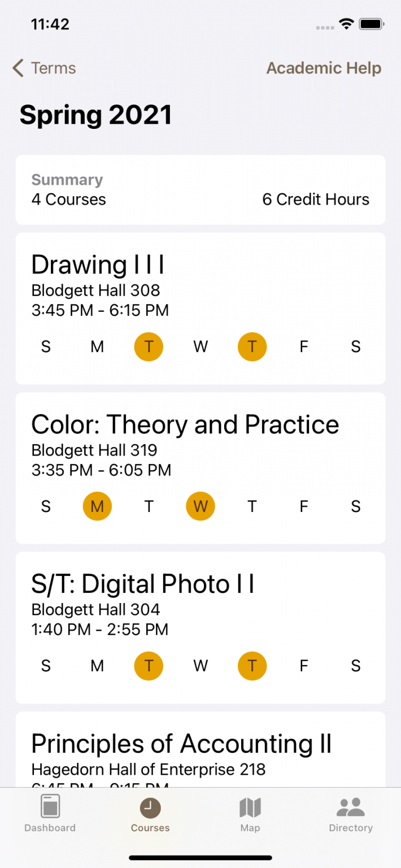Image resolution: width=401 pixels, height=868 pixels.
Task: Open the Directory people icon
Action: coord(351,808)
